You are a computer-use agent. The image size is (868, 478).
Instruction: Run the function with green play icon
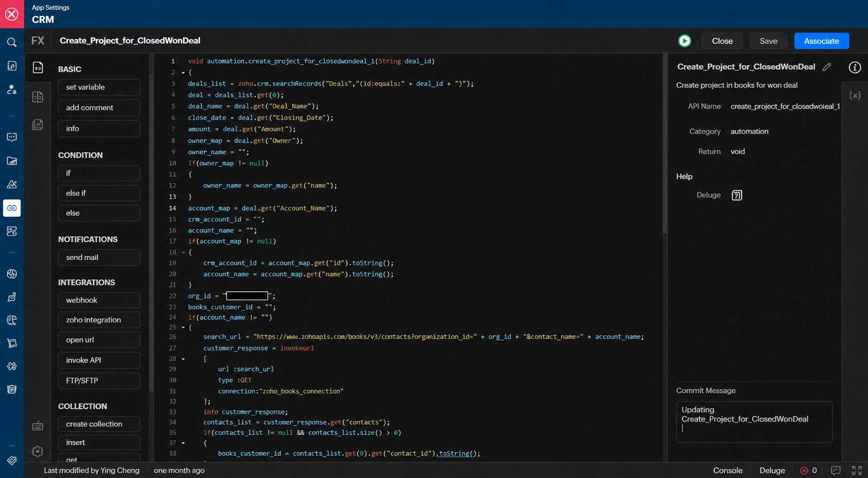[x=685, y=41]
